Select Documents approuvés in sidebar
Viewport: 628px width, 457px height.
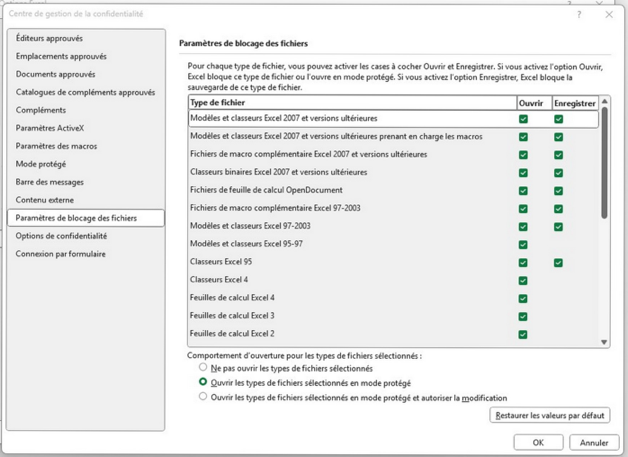point(86,74)
